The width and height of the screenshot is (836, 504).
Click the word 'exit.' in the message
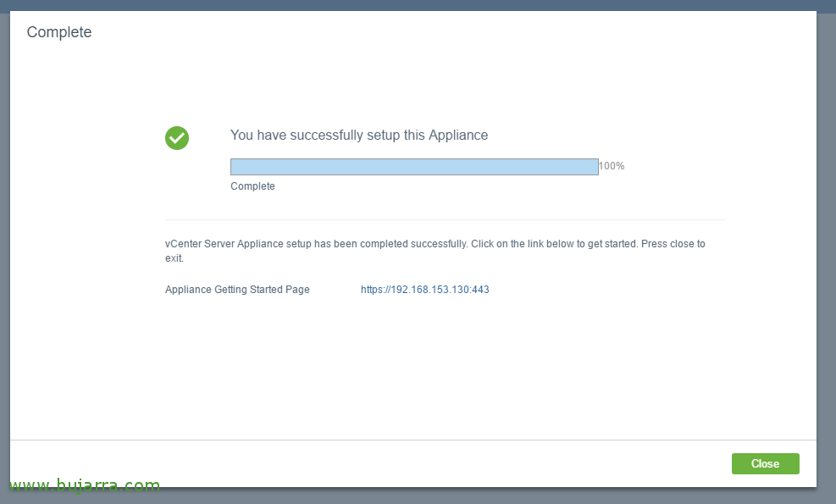point(174,258)
